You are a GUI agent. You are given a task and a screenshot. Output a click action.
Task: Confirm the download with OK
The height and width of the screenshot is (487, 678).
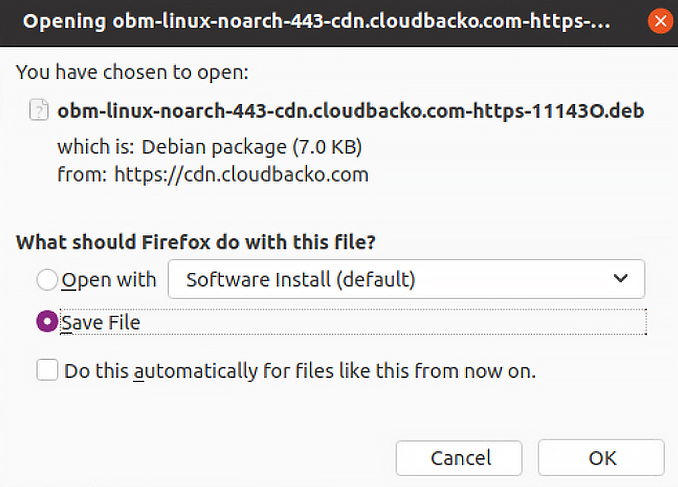pyautogui.click(x=602, y=459)
